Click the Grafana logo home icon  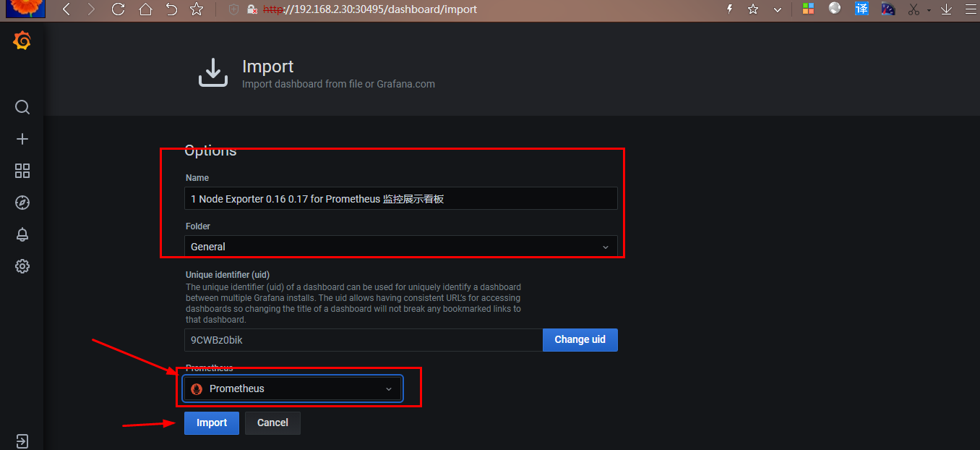point(22,42)
